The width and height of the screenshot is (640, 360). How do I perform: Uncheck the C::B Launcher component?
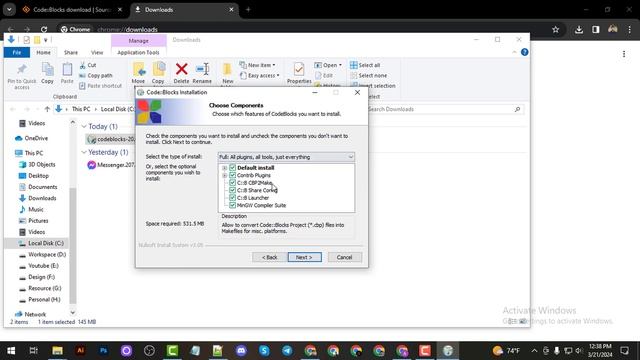tap(232, 198)
